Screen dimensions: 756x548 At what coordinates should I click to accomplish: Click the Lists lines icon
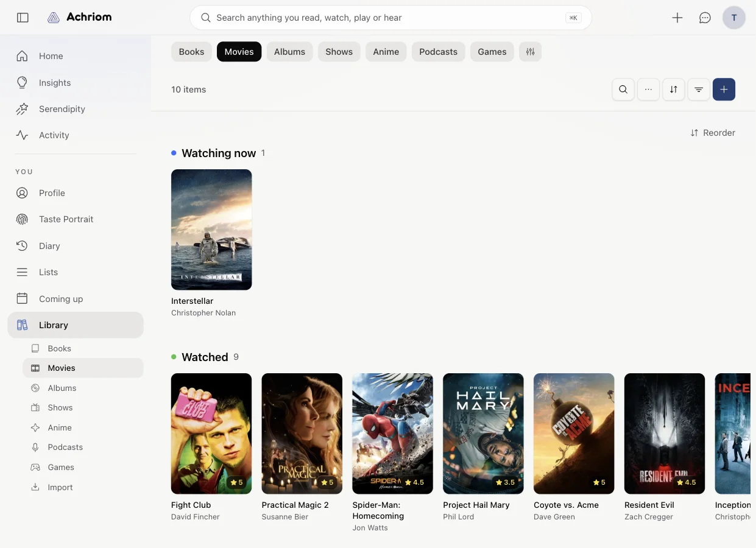point(23,272)
